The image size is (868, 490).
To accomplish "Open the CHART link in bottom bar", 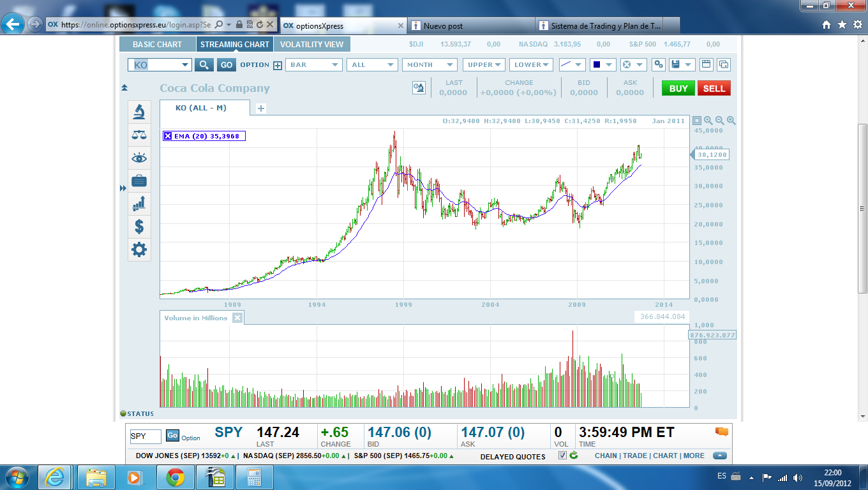I will [665, 456].
